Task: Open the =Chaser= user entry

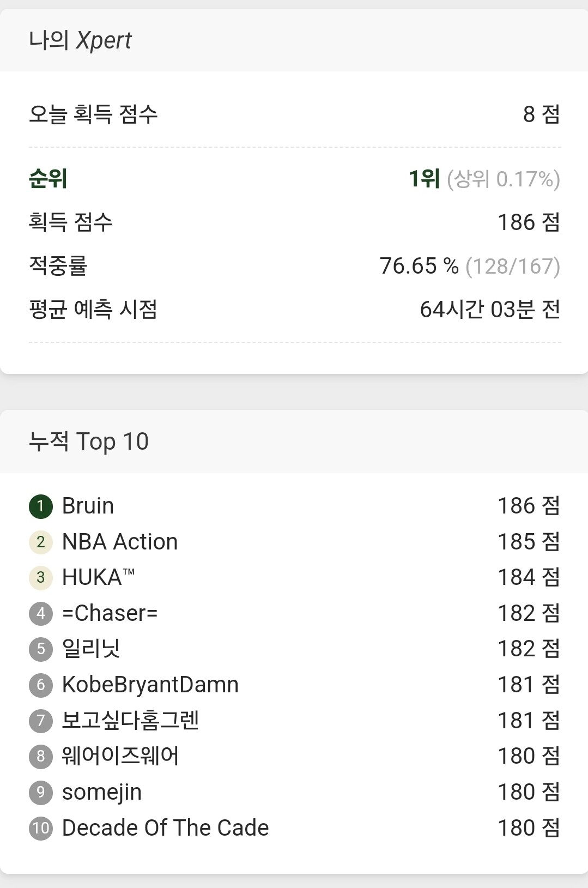Action: point(110,613)
